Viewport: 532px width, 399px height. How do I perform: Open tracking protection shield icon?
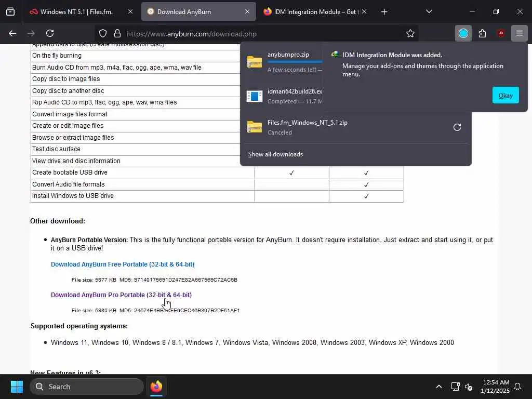[103, 33]
